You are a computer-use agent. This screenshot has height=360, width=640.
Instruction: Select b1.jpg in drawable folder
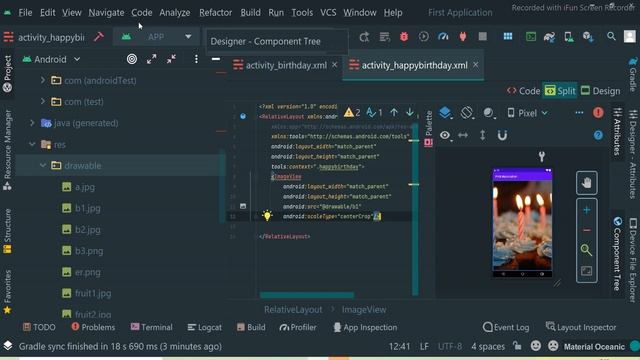[x=87, y=208]
